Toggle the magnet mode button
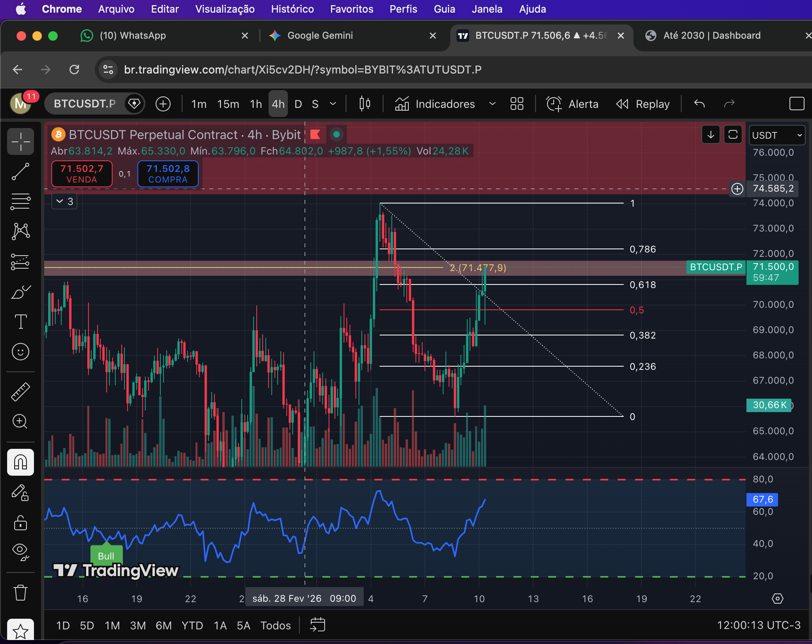The height and width of the screenshot is (644, 812). [21, 462]
